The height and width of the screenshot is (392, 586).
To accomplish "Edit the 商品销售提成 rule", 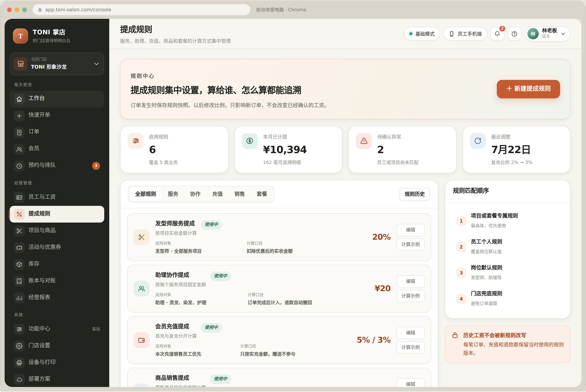I will tap(410, 383).
